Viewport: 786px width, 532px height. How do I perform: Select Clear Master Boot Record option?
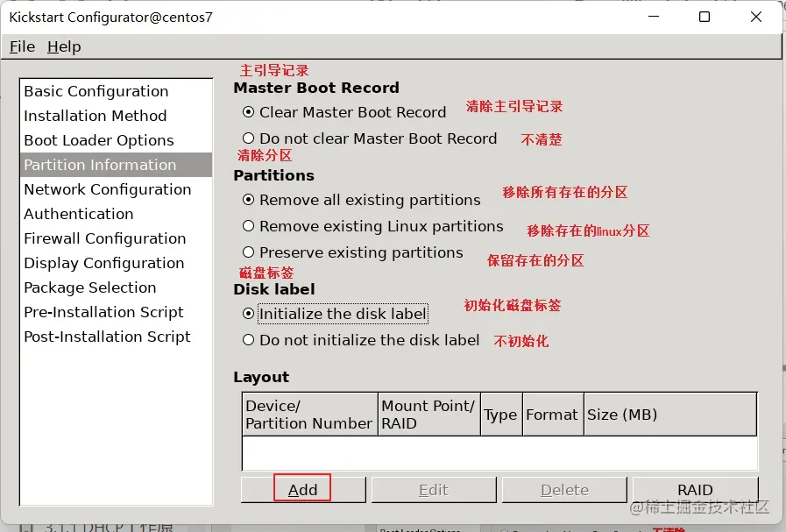(x=343, y=112)
